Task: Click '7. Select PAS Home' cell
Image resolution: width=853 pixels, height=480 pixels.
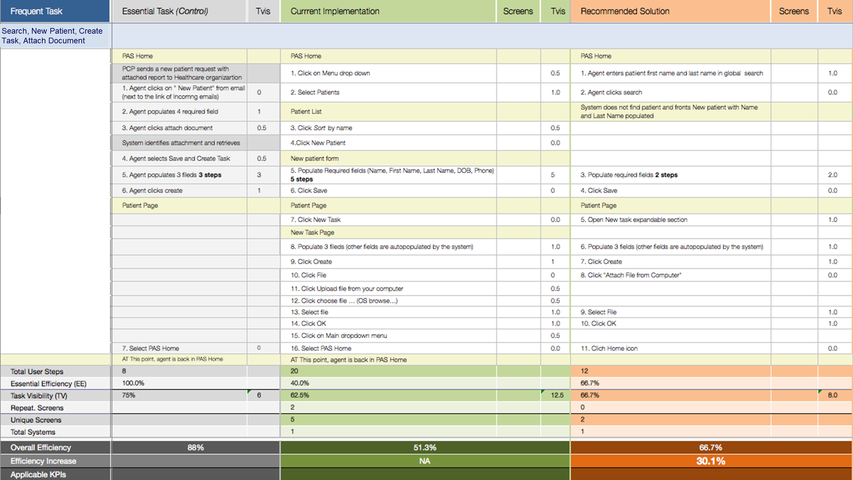Action: (180, 348)
